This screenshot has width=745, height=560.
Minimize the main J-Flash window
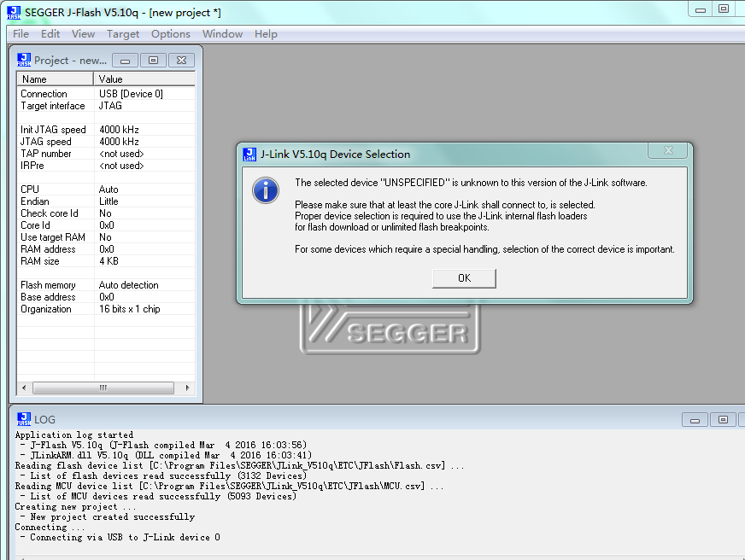[701, 9]
